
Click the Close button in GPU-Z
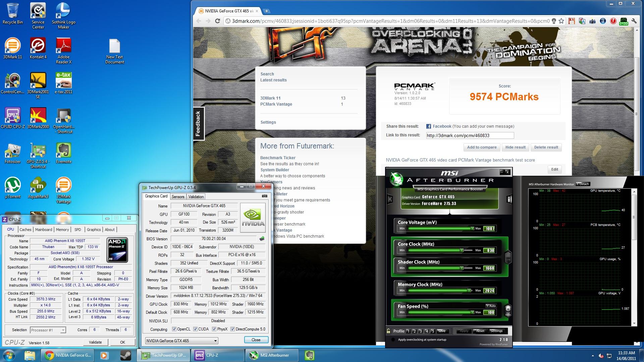click(256, 340)
